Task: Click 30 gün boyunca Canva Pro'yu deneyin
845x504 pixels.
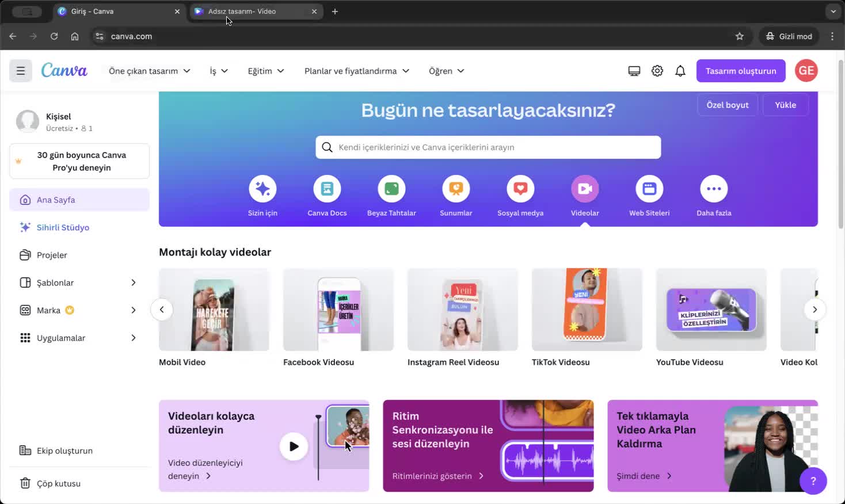Action: coord(79,161)
